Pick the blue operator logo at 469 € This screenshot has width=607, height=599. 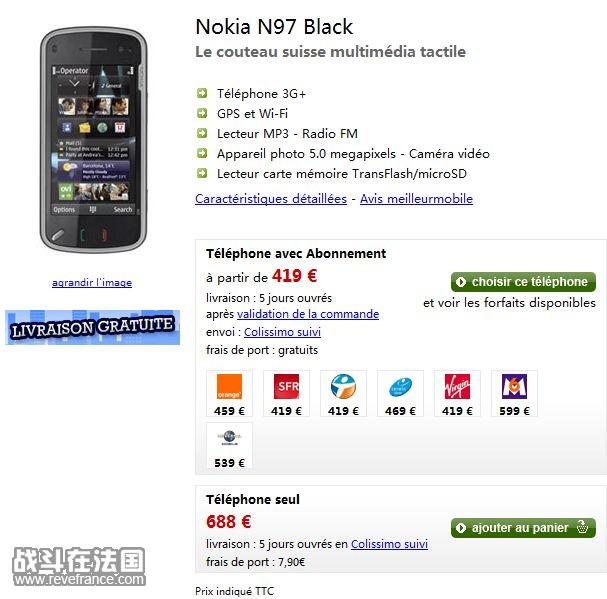400,386
